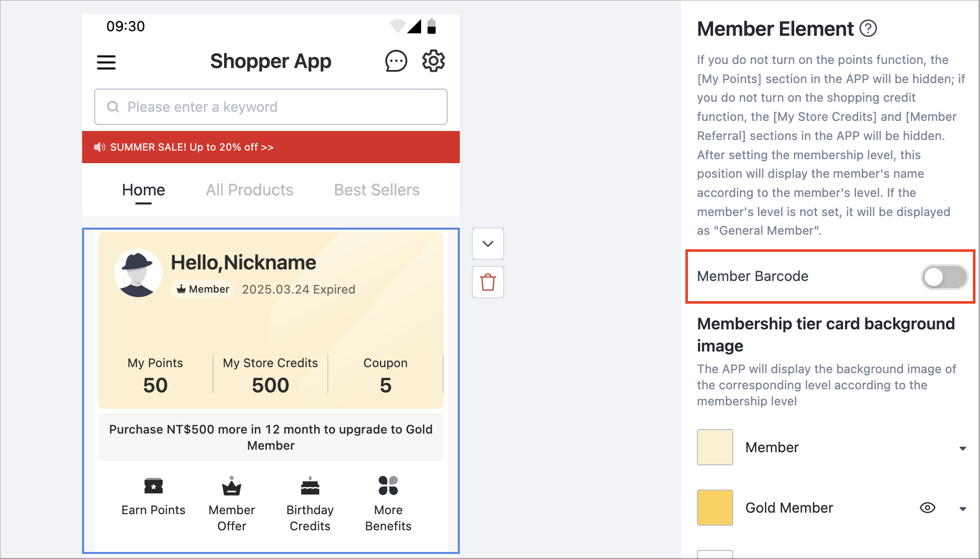Click the Wi-Fi status icon
The width and height of the screenshot is (980, 559).
click(x=398, y=26)
